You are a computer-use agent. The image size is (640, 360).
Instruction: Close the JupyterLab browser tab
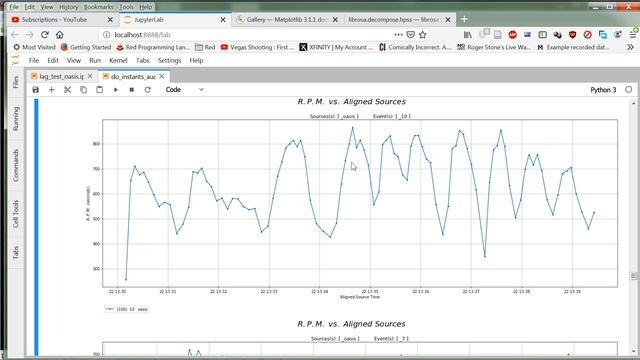(x=223, y=20)
